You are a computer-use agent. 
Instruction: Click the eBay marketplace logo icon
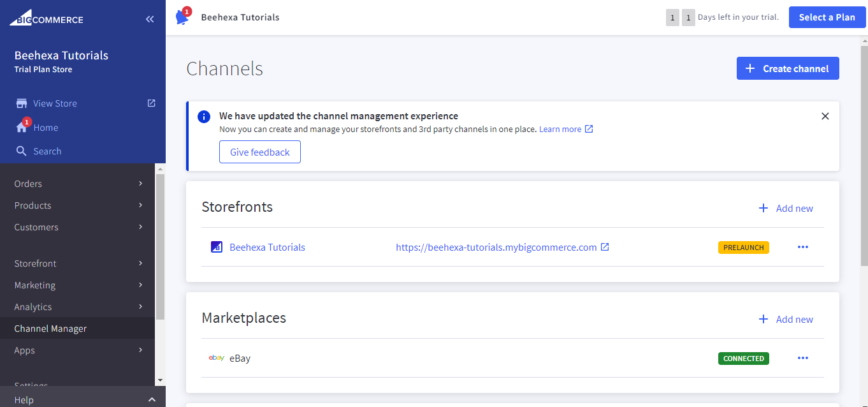pos(216,358)
